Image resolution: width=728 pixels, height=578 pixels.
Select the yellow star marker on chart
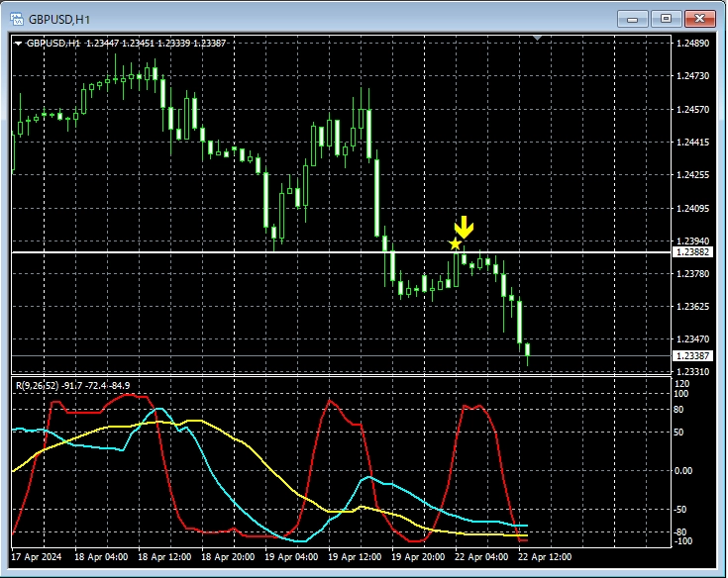point(455,243)
